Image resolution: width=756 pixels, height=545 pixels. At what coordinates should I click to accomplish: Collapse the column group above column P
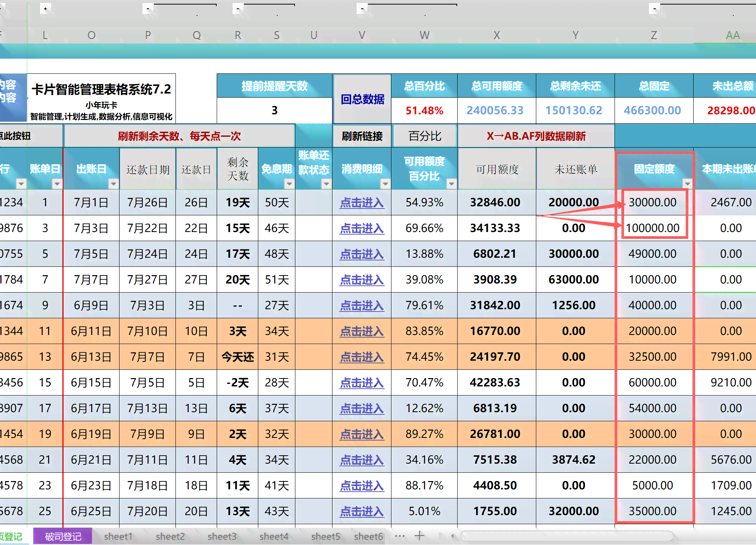(x=148, y=9)
